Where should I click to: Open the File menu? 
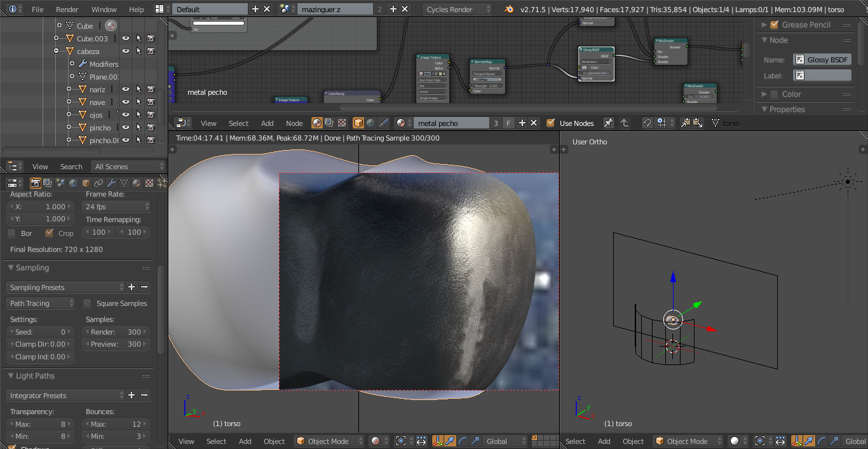tap(37, 9)
